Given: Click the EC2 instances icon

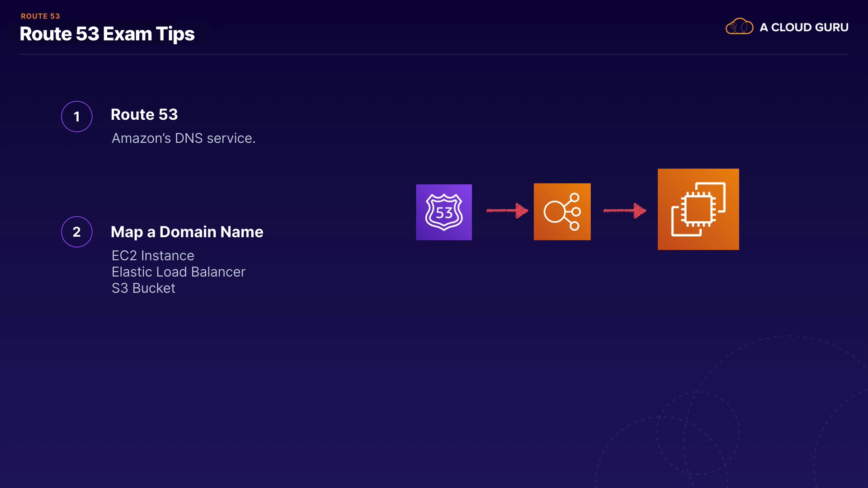Looking at the screenshot, I should point(698,209).
